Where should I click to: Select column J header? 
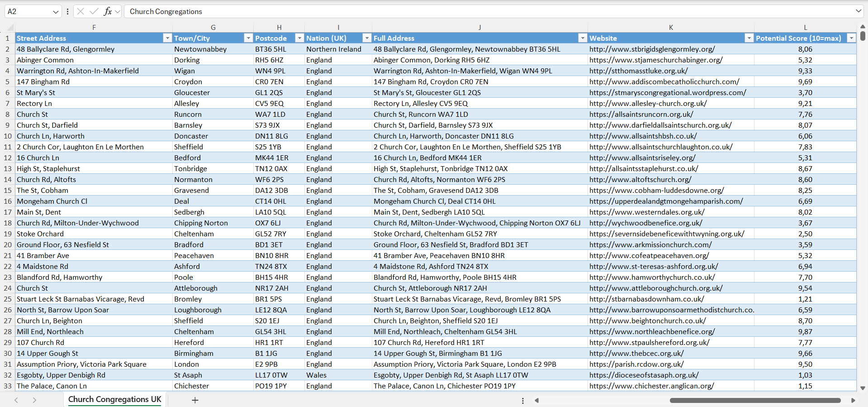480,28
